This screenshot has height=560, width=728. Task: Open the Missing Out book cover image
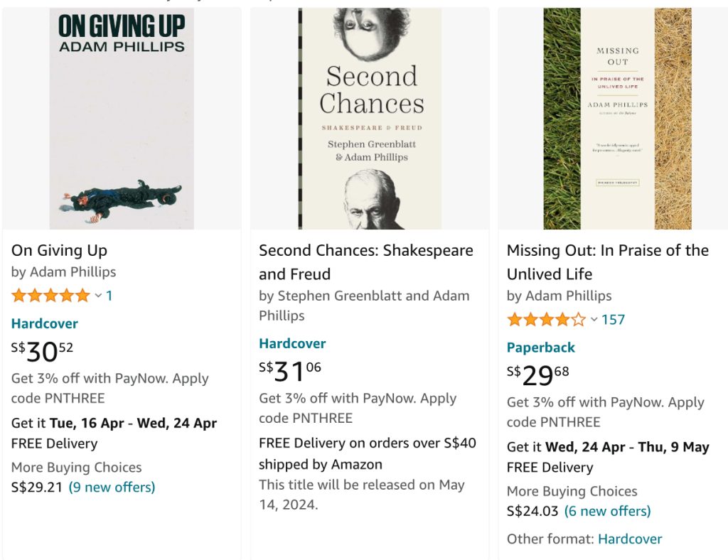pos(617,119)
